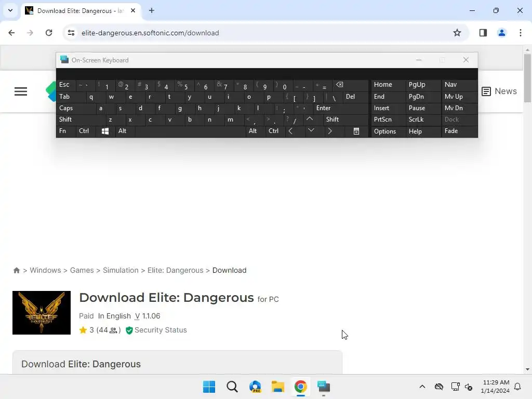Click the clock showing 11:29 AM

(495, 383)
